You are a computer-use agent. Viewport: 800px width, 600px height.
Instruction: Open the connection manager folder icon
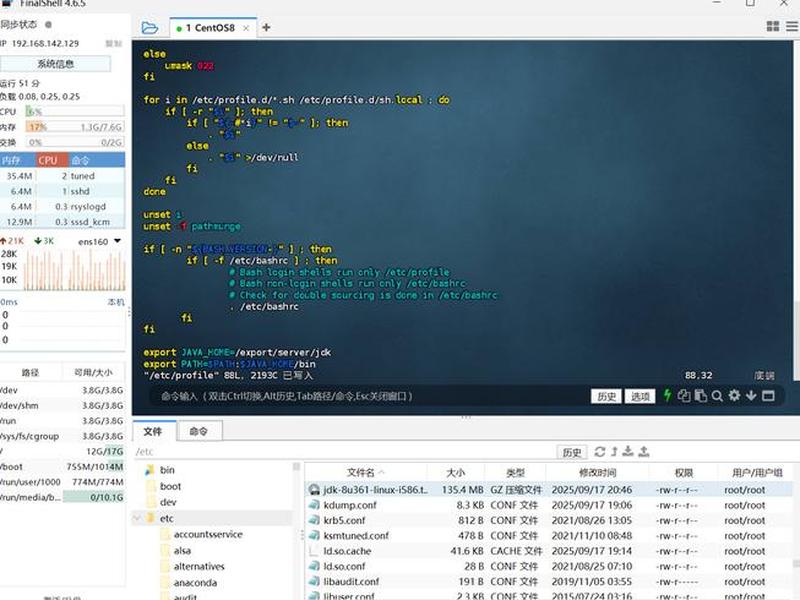coord(149,28)
